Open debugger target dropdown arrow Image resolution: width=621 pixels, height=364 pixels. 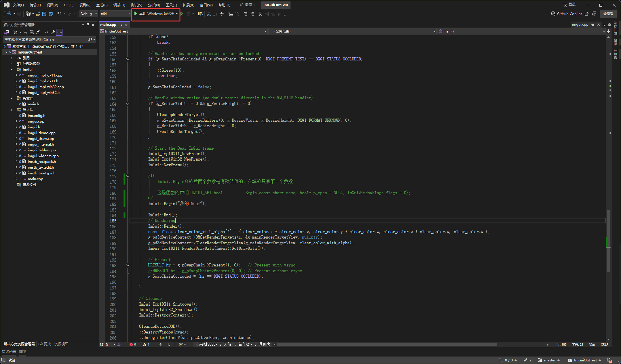pos(177,14)
